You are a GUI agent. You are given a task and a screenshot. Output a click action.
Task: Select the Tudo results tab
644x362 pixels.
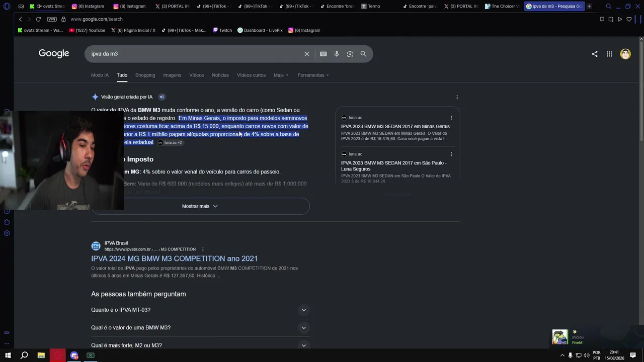tap(122, 75)
